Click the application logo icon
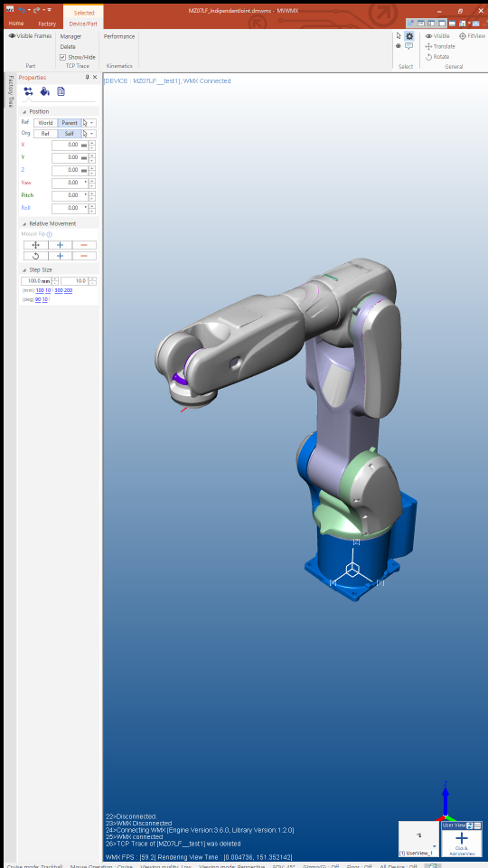 tap(9, 9)
